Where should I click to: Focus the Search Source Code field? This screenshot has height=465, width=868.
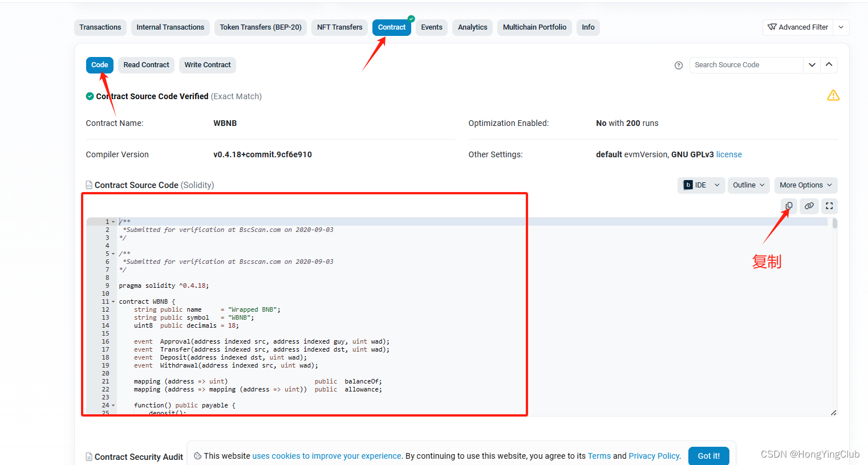(747, 65)
